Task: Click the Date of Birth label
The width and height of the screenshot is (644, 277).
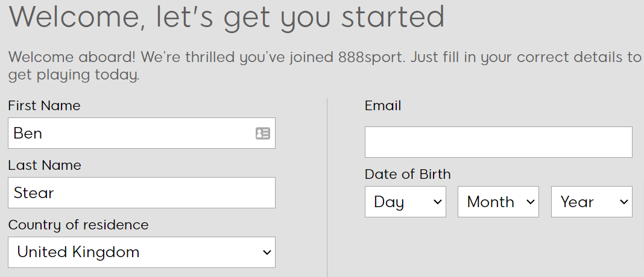Action: 408,175
